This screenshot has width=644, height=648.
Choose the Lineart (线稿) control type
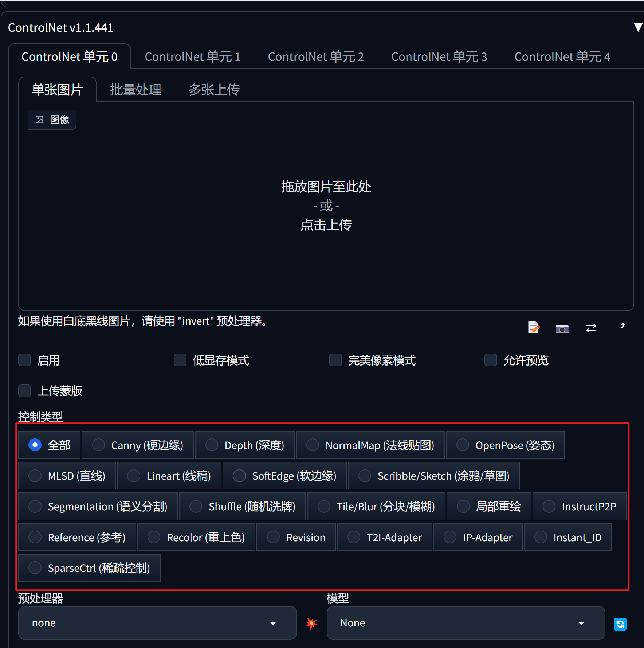[x=169, y=476]
